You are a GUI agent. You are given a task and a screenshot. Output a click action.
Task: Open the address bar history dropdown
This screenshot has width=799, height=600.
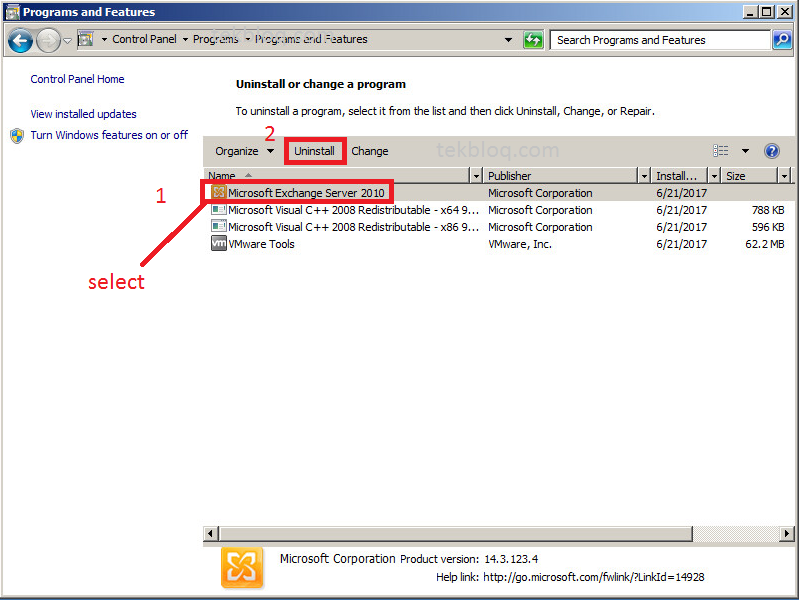[508, 40]
